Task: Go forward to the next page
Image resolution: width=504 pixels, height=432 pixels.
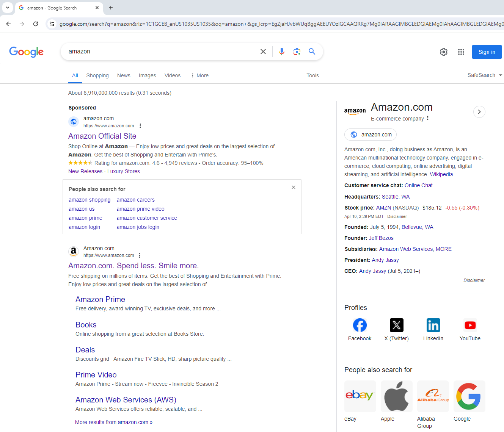Action: (x=22, y=24)
